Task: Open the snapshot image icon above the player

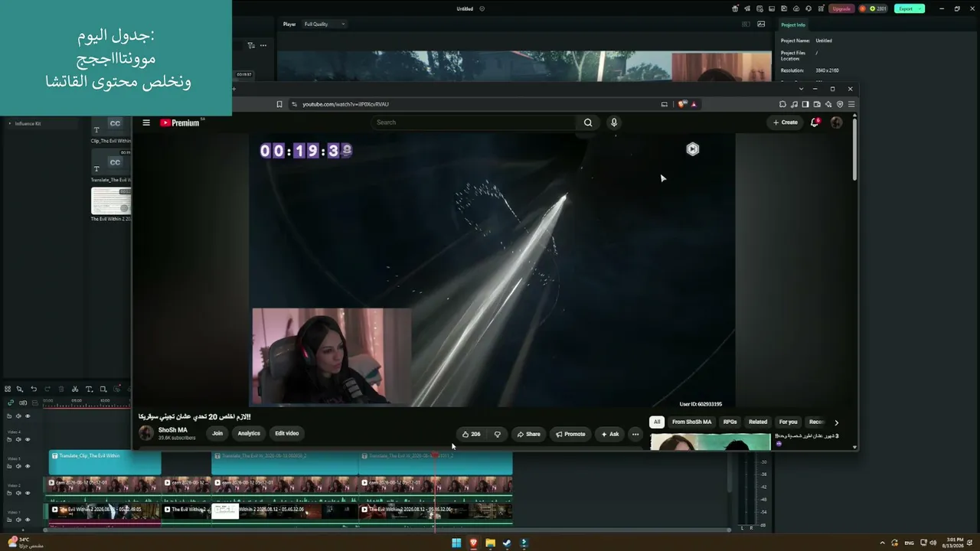Action: coord(761,24)
